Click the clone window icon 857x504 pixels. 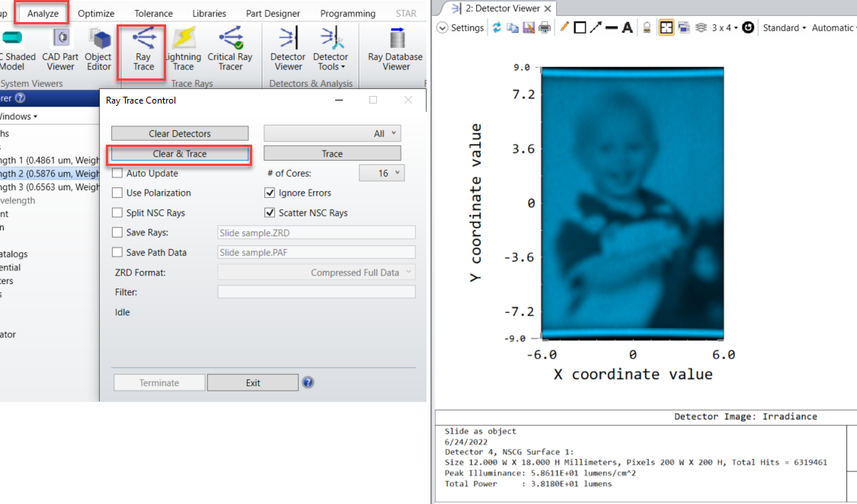click(x=684, y=27)
